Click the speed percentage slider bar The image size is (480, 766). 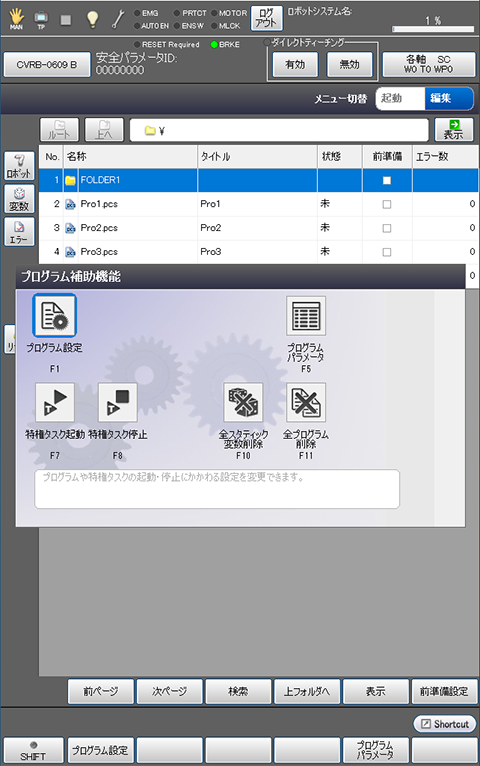[x=433, y=29]
